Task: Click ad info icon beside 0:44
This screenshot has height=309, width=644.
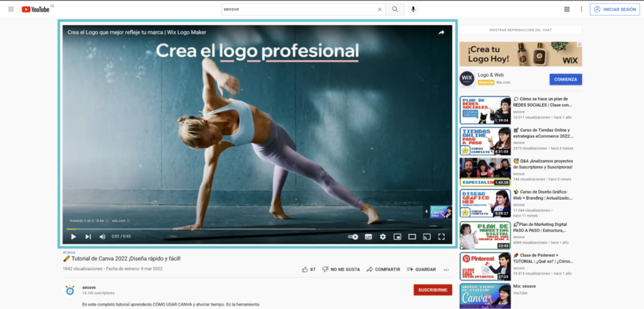Action: [107, 221]
